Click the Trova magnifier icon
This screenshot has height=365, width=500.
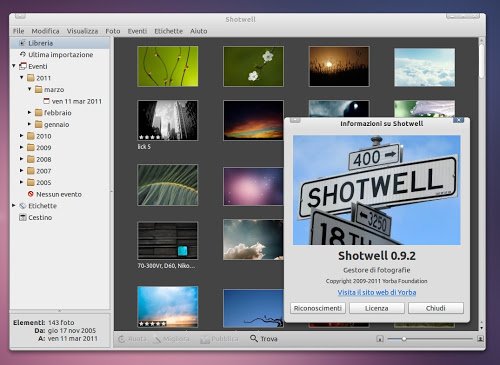point(254,339)
